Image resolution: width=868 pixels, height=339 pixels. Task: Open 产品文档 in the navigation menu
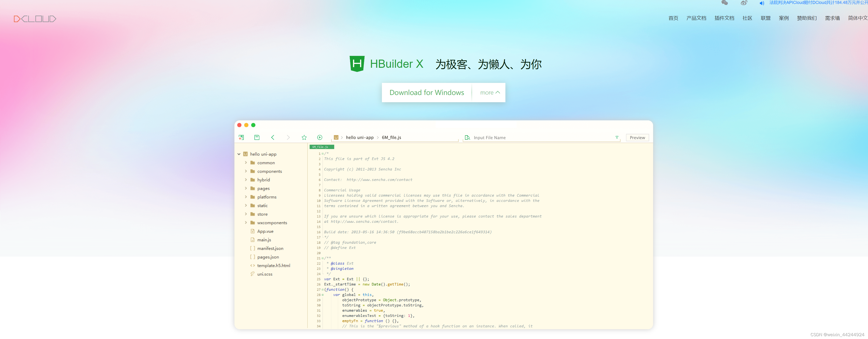pos(696,18)
